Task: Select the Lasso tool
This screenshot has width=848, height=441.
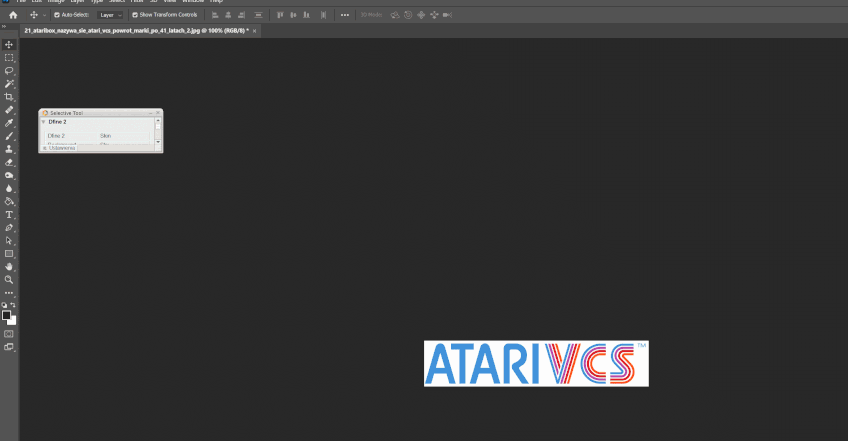Action: pos(9,71)
